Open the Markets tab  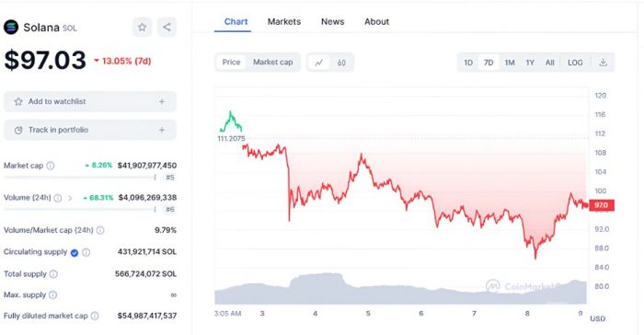(284, 22)
